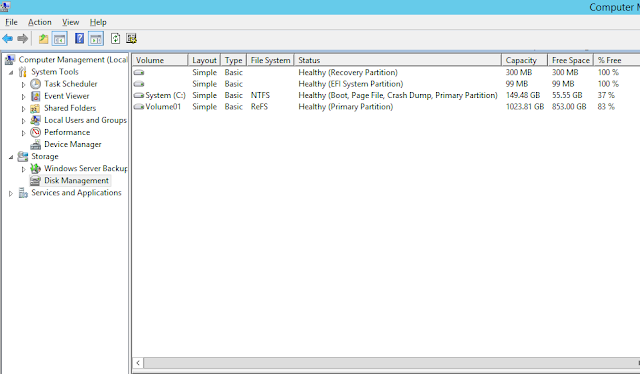The image size is (640, 374).
Task: Open the Action menu
Action: tap(40, 22)
